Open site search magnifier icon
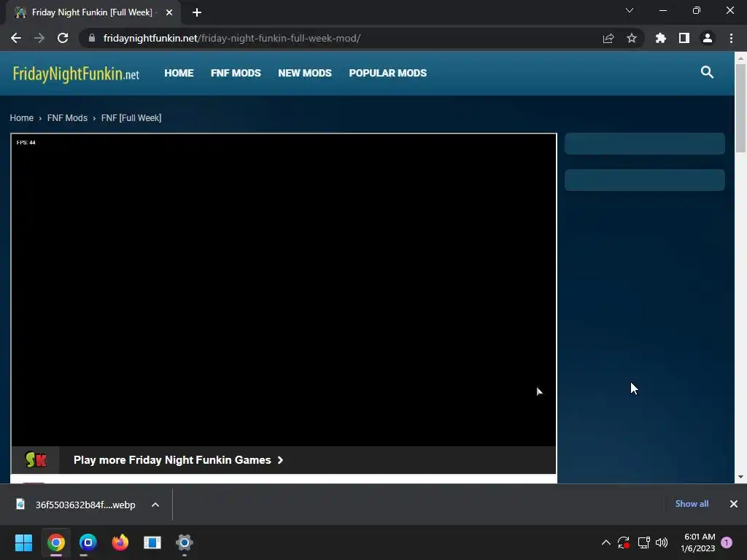 [x=707, y=72]
